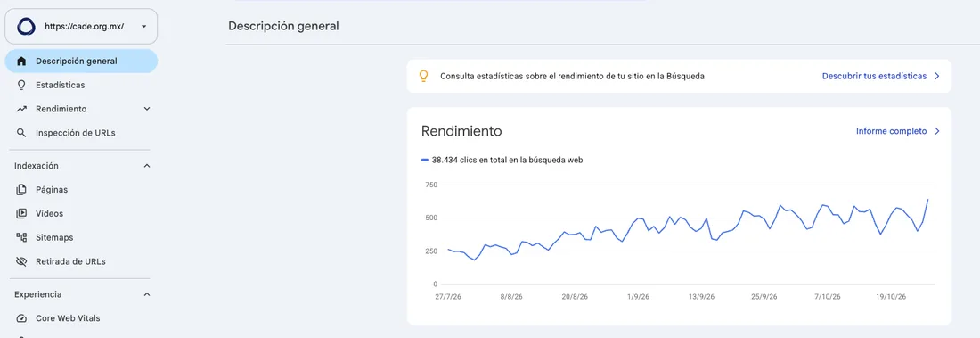Click the Descripción general page heading
This screenshot has width=980, height=338.
point(283,26)
